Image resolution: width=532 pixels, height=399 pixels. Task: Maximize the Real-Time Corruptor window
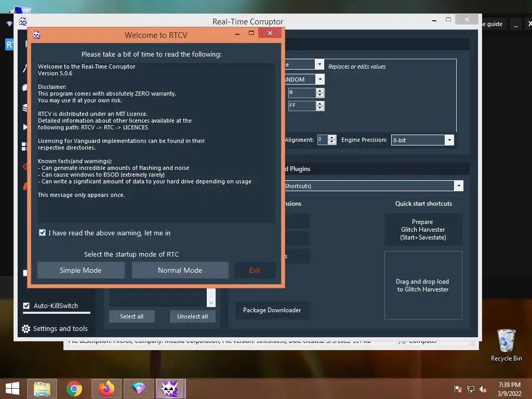[448, 19]
